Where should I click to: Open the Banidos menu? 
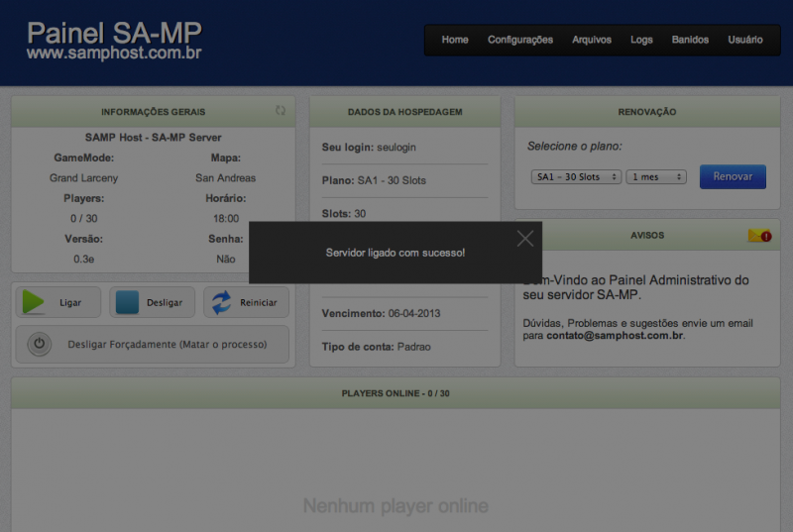690,40
